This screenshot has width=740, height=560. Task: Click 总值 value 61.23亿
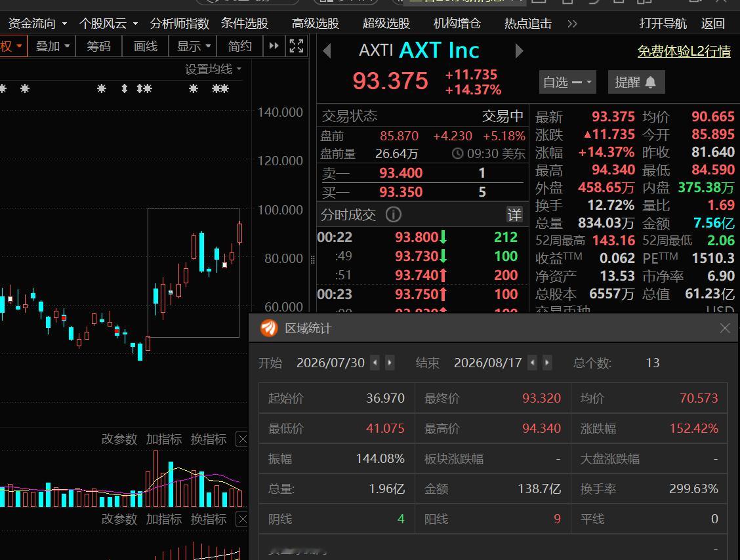point(709,294)
